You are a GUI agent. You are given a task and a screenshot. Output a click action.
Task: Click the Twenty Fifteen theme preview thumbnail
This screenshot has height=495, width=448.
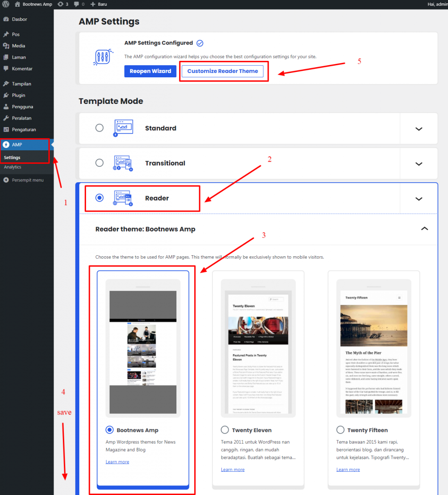pos(374,348)
